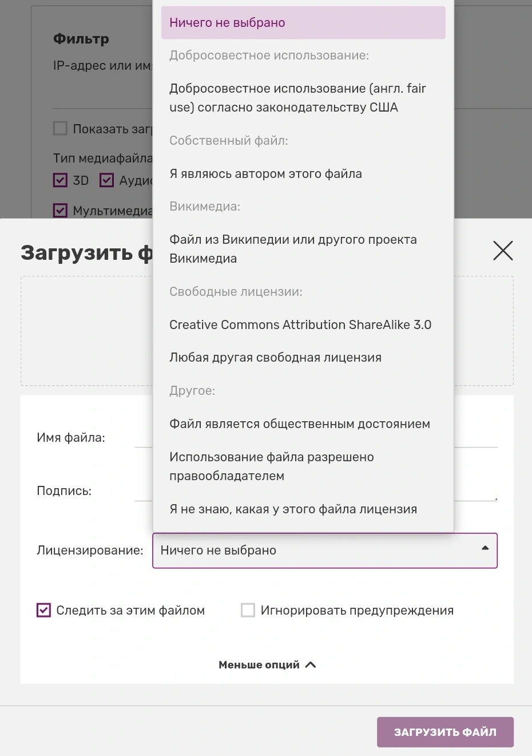Choose fair use under US law option
This screenshot has width=532, height=756.
303,98
